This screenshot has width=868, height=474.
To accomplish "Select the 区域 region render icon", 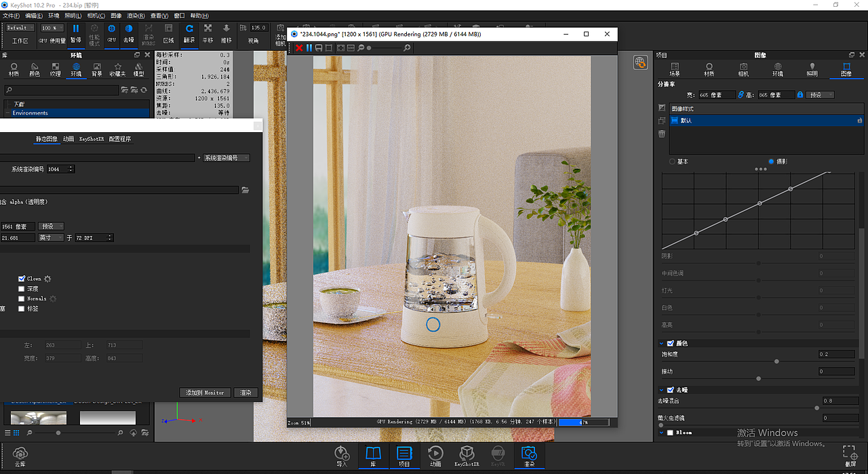I will click(169, 33).
